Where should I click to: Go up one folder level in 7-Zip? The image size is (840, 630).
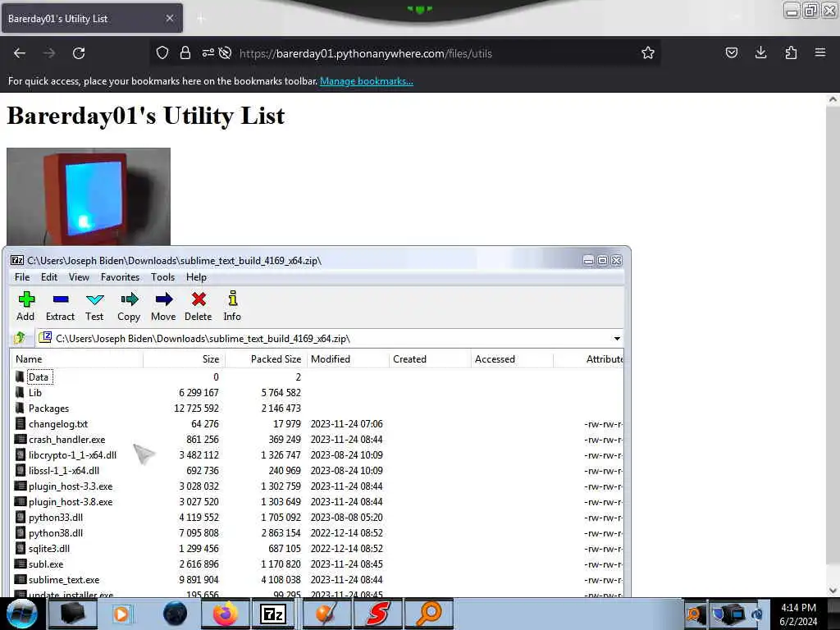pos(20,338)
